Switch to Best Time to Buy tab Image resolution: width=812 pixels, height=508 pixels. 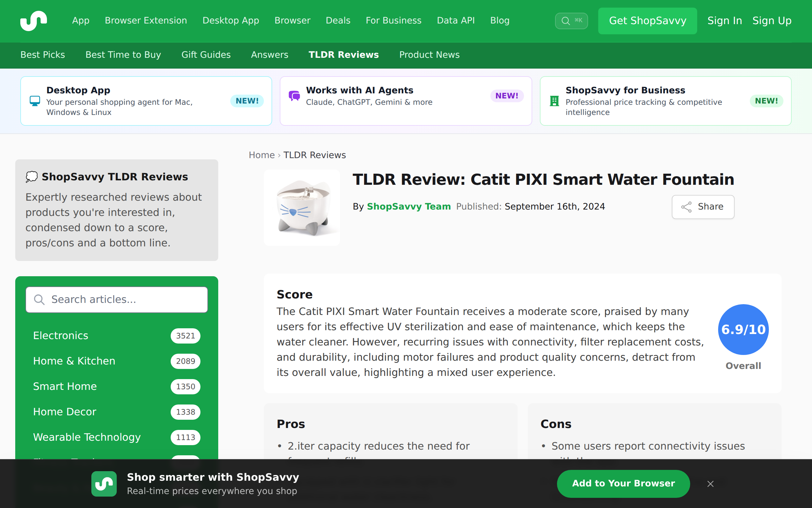coord(123,55)
